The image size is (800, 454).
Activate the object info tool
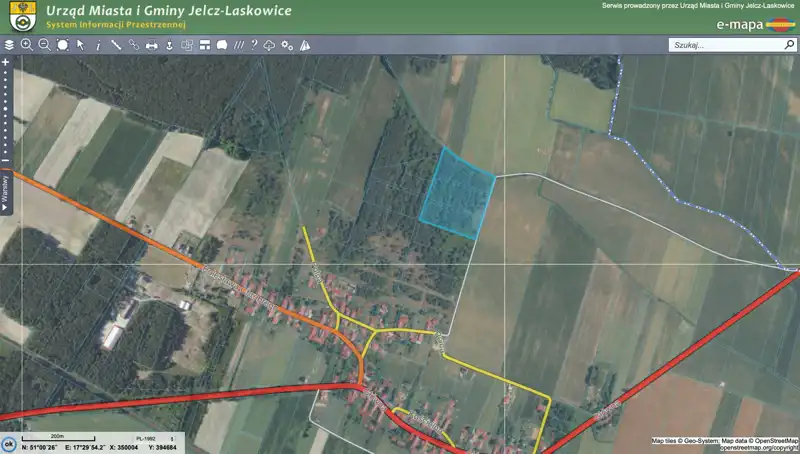coord(98,45)
